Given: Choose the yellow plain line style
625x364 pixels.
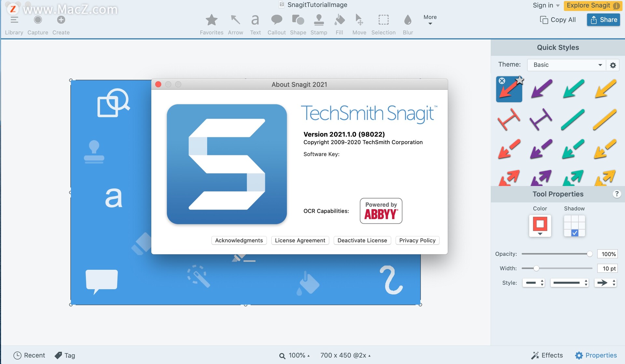Looking at the screenshot, I should (x=604, y=119).
